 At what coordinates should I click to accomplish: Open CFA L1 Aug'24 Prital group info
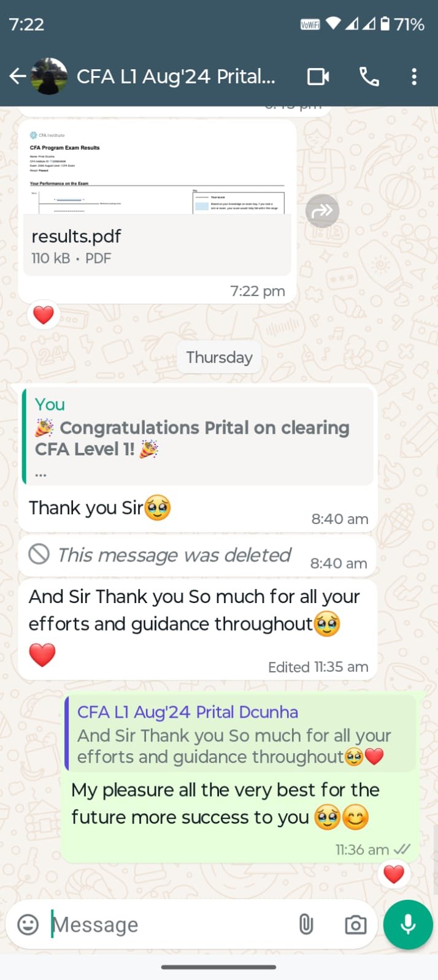(175, 77)
